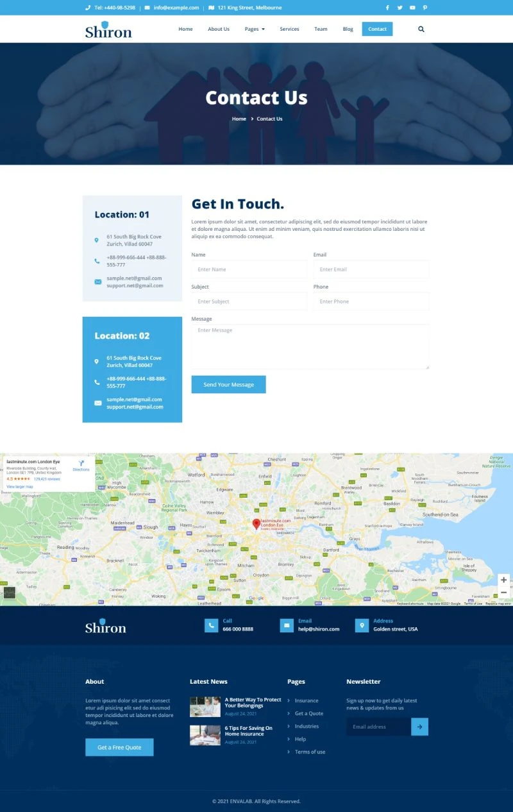Expand the Pages dropdown menu
Viewport: 513px width, 812px height.
tap(255, 29)
